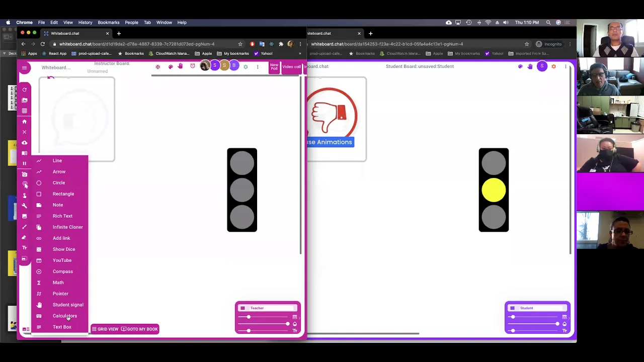The height and width of the screenshot is (362, 644).
Task: Select the text (Tr) tool in left toolbar
Action: click(x=24, y=248)
